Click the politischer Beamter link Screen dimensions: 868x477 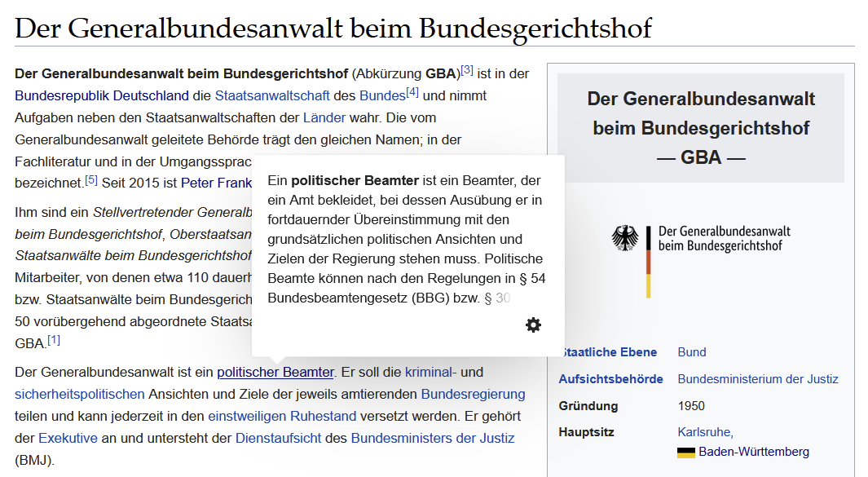pyautogui.click(x=275, y=373)
